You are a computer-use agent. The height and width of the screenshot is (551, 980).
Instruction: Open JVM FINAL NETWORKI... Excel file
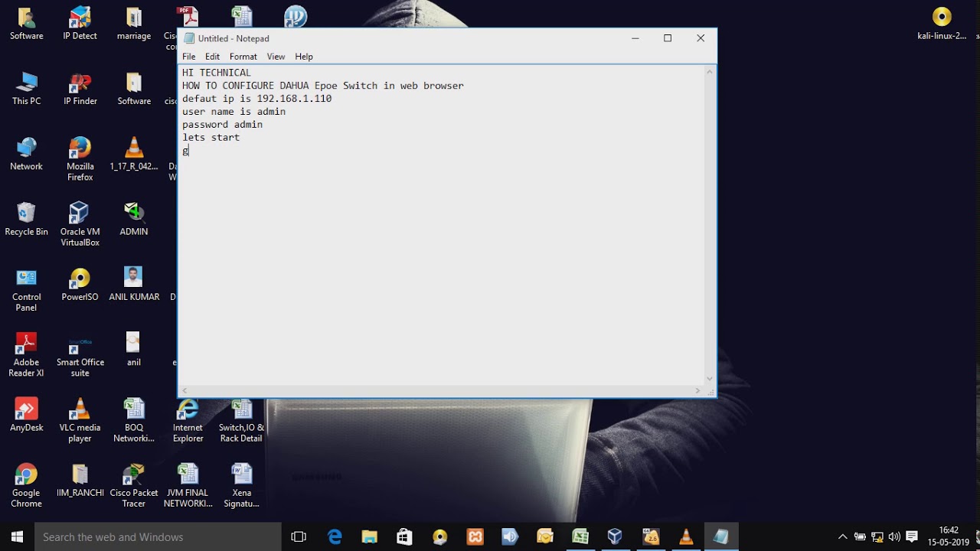point(188,485)
